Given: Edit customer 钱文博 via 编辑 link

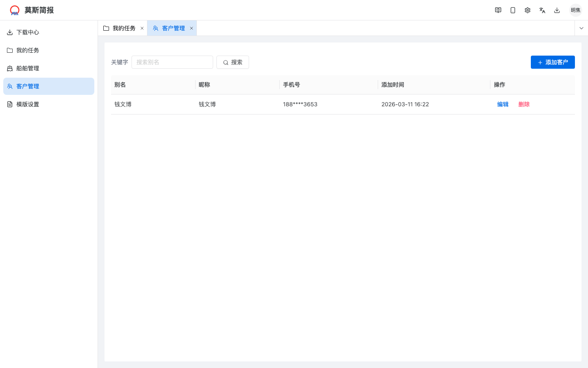Looking at the screenshot, I should click(x=503, y=104).
